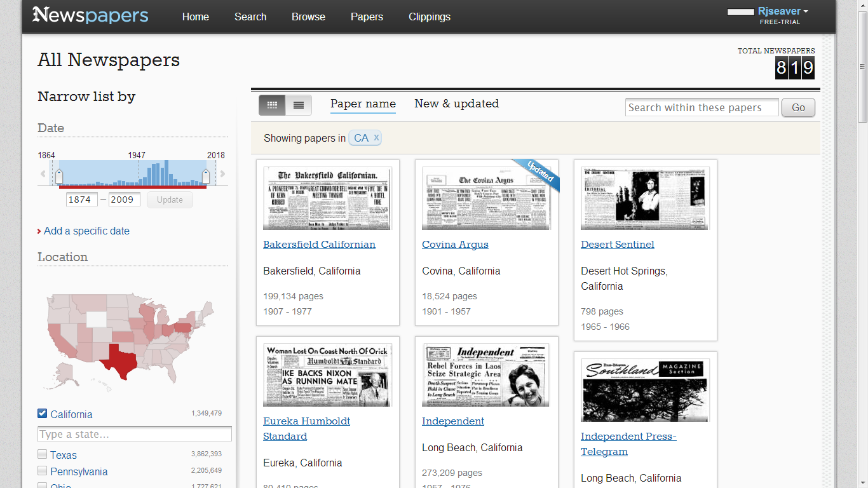Open the Add a specific date link
Viewport: 868px width, 488px height.
(x=86, y=231)
